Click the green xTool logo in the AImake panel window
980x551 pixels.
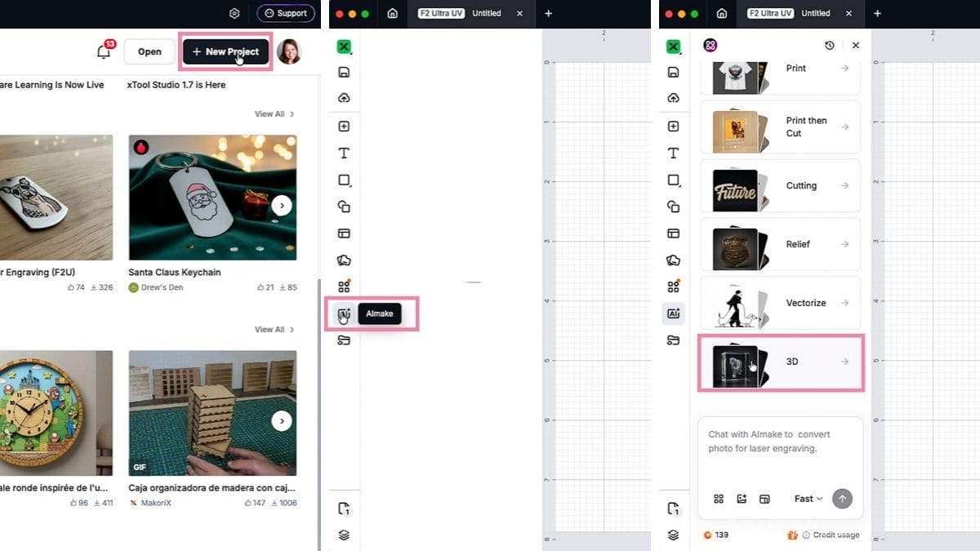tap(673, 47)
